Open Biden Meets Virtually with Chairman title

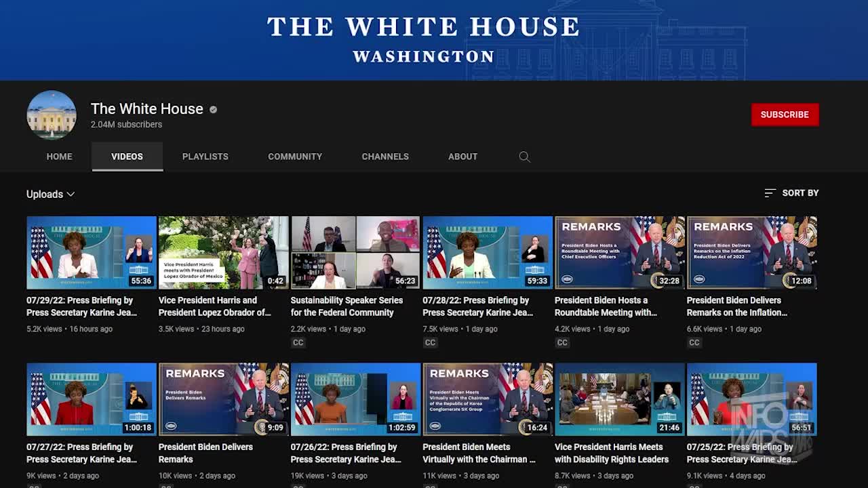(x=479, y=453)
